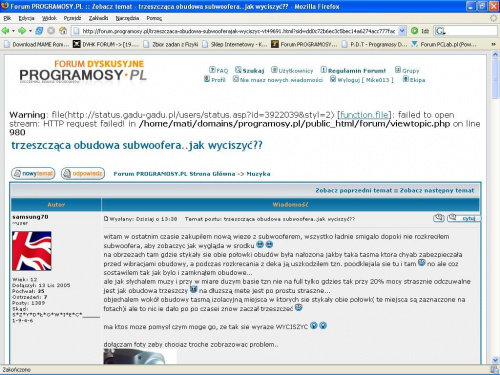Click the stop loading icon

[51, 31]
